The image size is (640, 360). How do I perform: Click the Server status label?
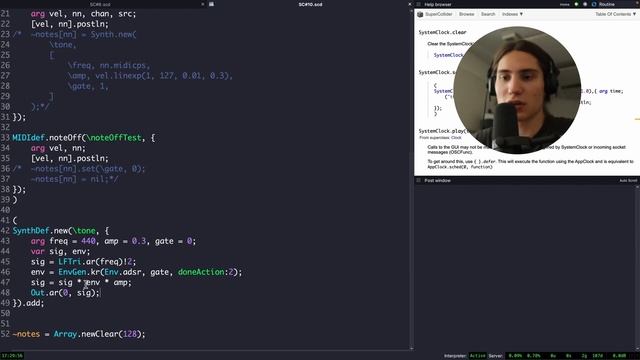pyautogui.click(x=496, y=356)
